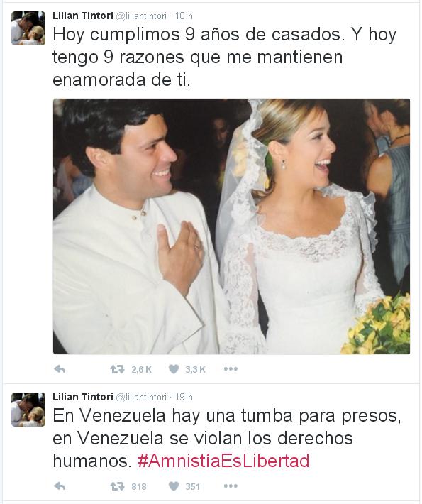The width and height of the screenshot is (422, 504).
Task: Open the 10 h timestamp
Action: [184, 16]
